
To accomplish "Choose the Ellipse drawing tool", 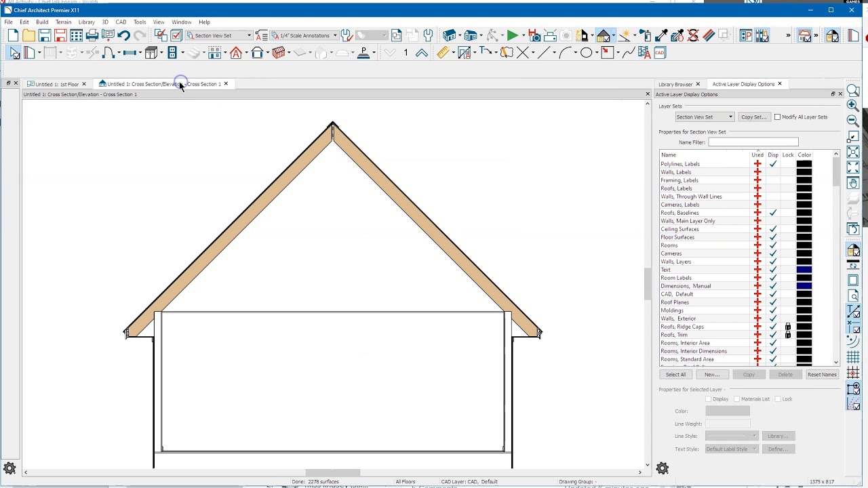I will [x=586, y=53].
